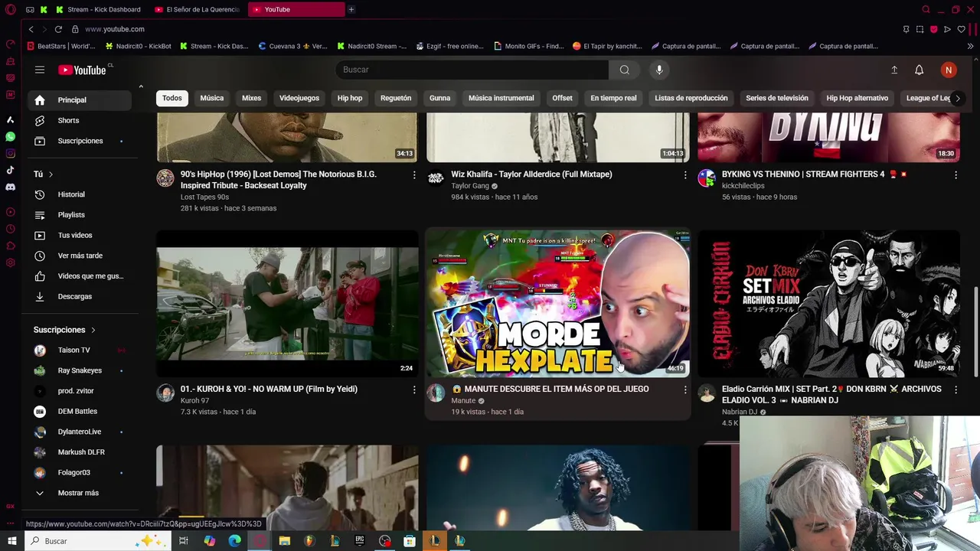This screenshot has width=980, height=551.
Task: Select the Mixes filter chip
Action: point(251,98)
